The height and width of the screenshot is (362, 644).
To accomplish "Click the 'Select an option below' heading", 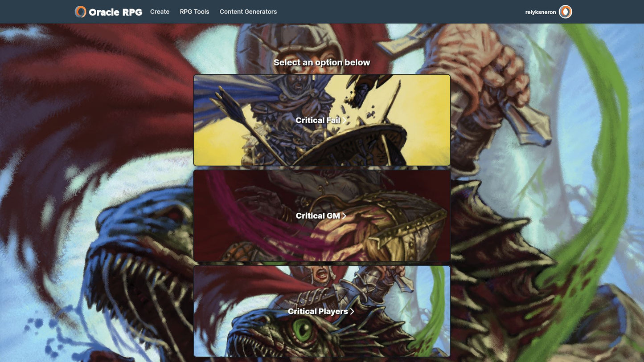I will coord(322,62).
